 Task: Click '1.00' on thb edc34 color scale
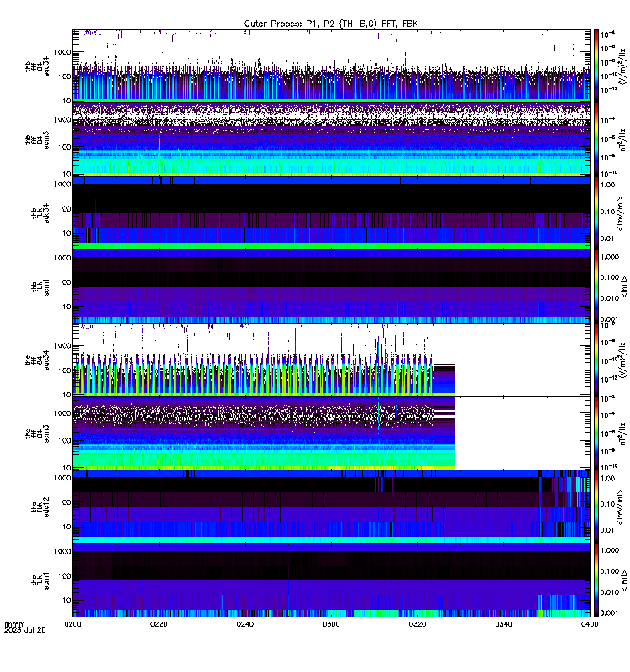pyautogui.click(x=607, y=185)
